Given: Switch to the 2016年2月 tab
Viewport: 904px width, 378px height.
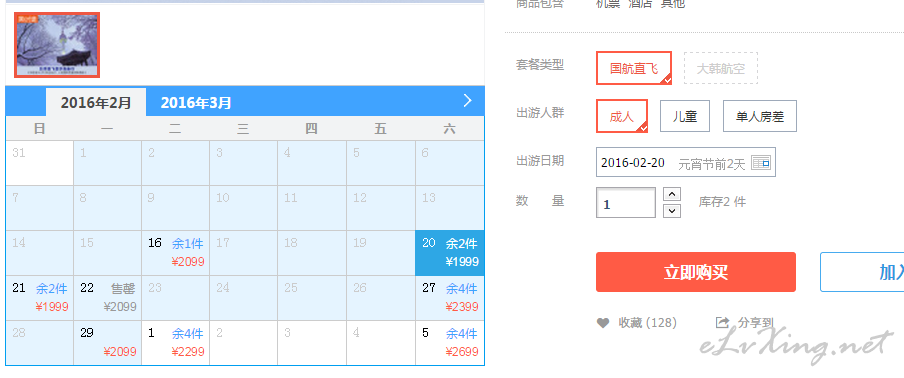Looking at the screenshot, I should tap(96, 103).
